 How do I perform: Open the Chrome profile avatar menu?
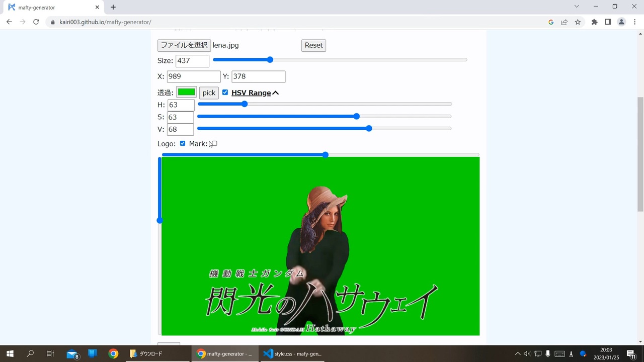621,22
